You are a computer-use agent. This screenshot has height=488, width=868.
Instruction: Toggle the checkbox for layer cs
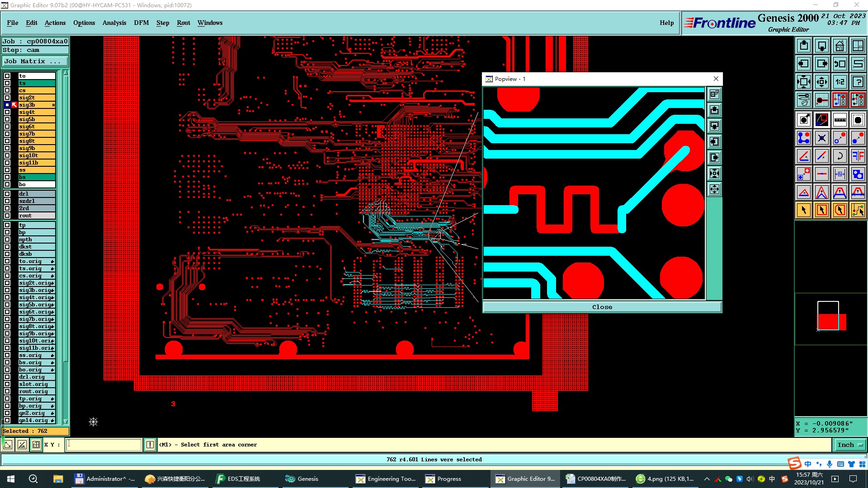pos(7,90)
